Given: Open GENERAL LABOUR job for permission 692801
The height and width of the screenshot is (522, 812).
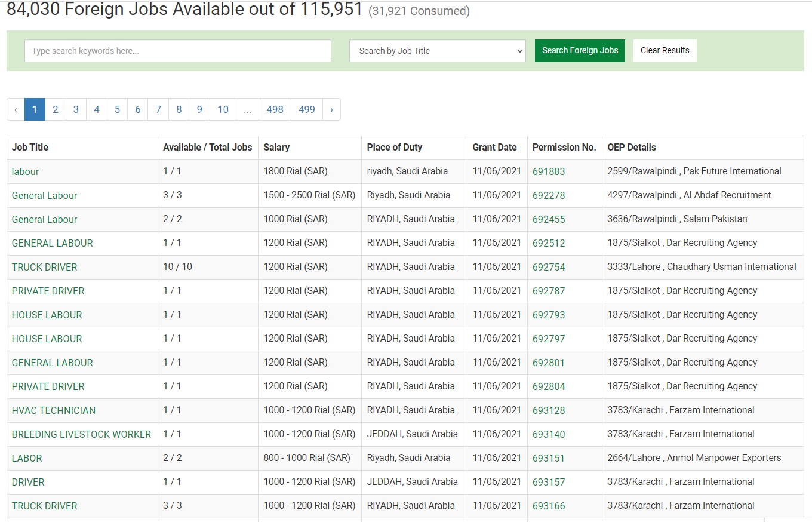Looking at the screenshot, I should (53, 363).
